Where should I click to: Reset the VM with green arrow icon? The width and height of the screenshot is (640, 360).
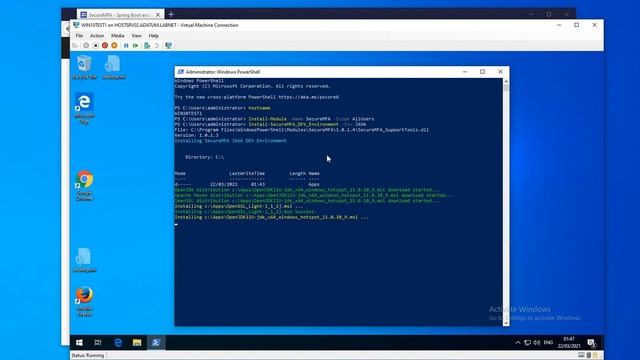pos(136,45)
